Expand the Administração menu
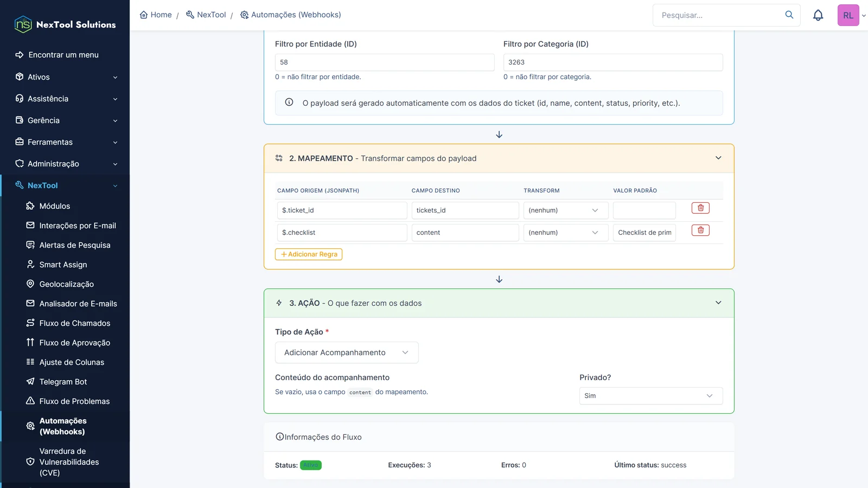 tap(65, 164)
